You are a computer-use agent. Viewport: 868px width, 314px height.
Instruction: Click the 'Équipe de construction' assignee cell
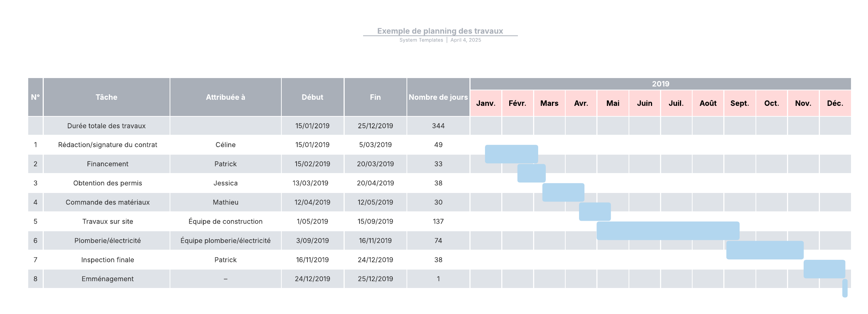[225, 221]
